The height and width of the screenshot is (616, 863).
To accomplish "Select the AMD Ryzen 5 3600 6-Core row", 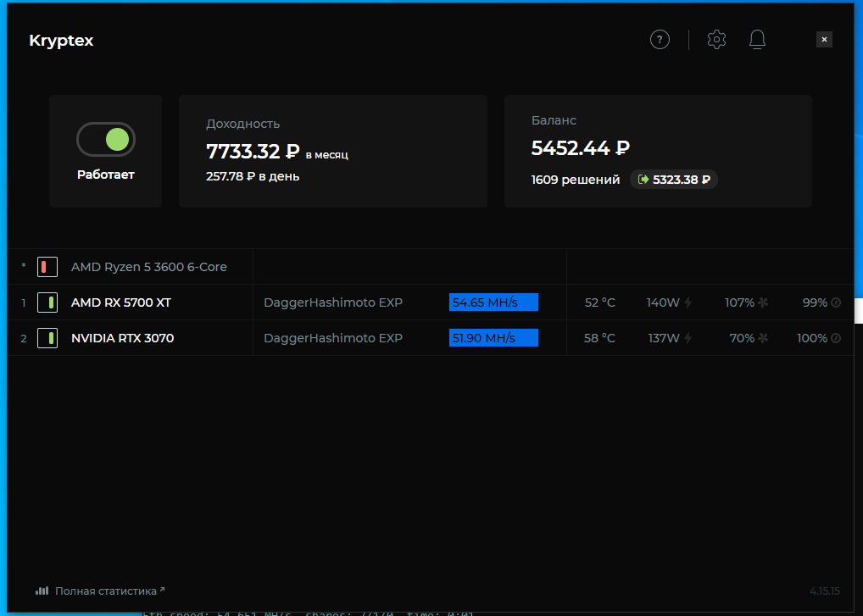I will tap(431, 267).
